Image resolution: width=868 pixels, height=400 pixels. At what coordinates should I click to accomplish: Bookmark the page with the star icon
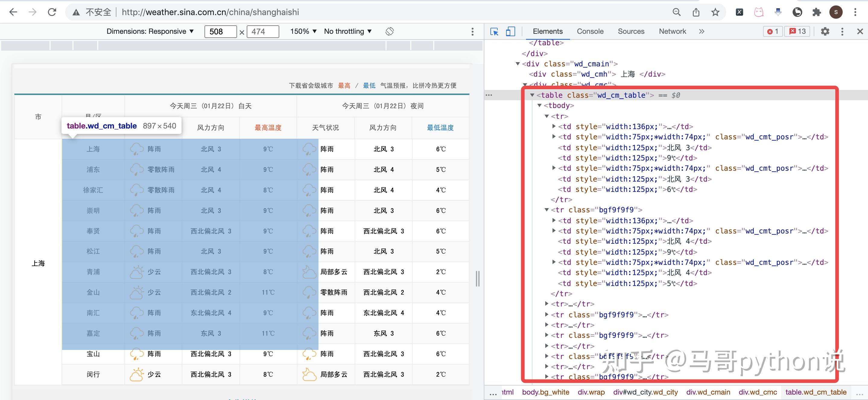715,12
